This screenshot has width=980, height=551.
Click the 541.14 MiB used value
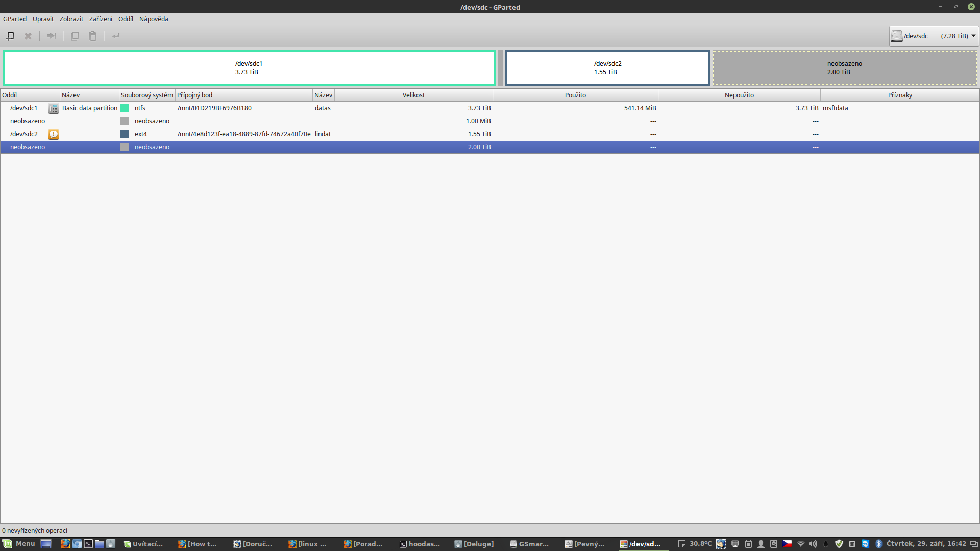pos(640,108)
